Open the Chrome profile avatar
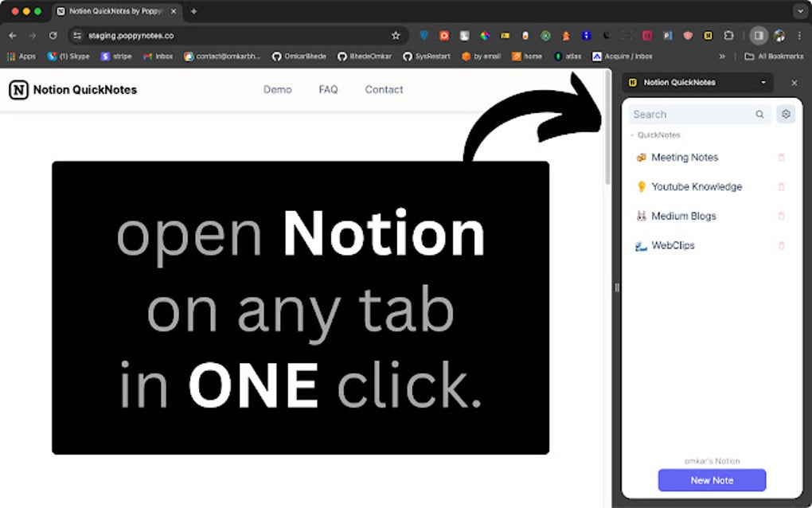Image resolution: width=812 pixels, height=508 pixels. [x=779, y=35]
